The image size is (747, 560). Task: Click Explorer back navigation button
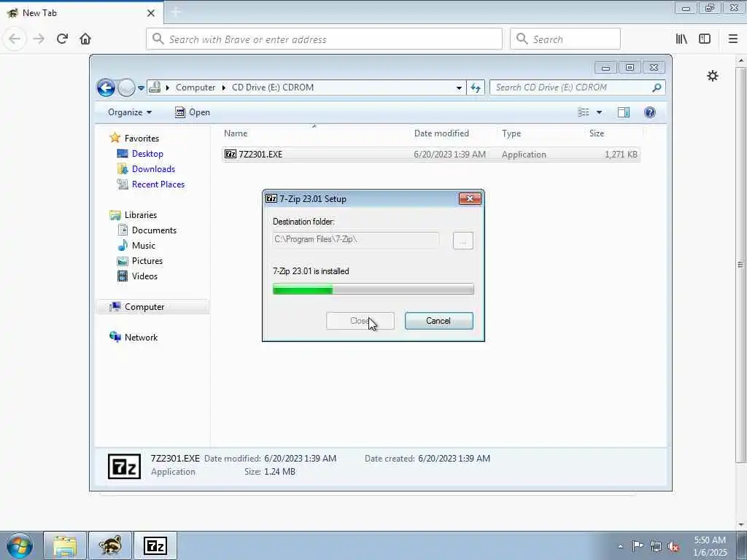(x=106, y=87)
